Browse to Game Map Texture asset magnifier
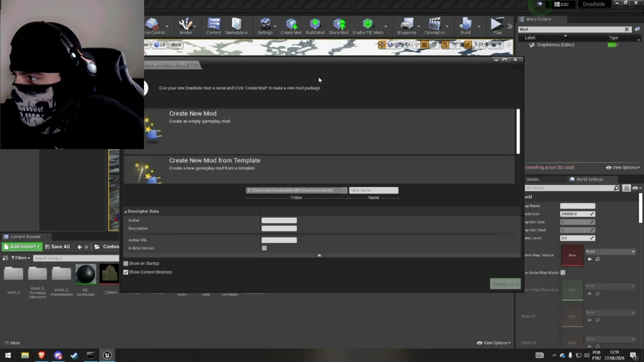644x362 pixels. click(x=598, y=259)
